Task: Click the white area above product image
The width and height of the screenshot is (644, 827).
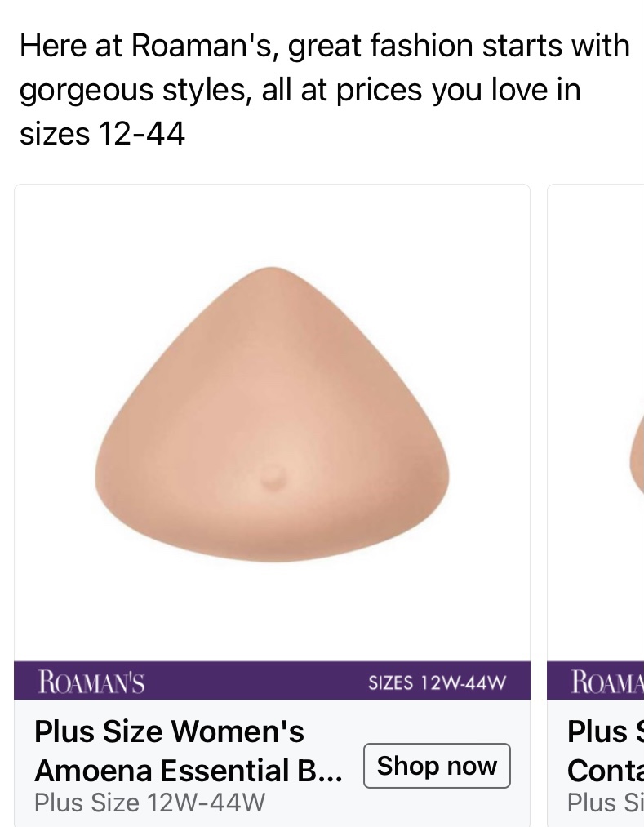Action: point(272,225)
